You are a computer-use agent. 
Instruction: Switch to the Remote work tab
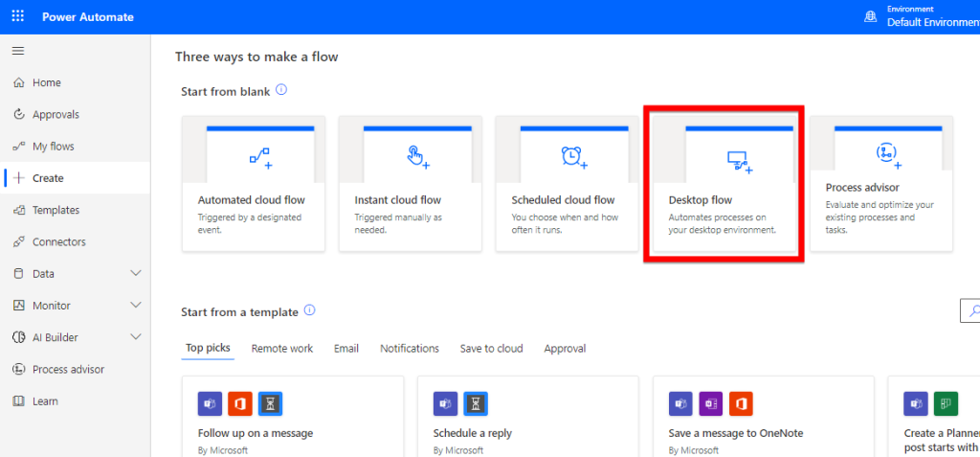[282, 349]
